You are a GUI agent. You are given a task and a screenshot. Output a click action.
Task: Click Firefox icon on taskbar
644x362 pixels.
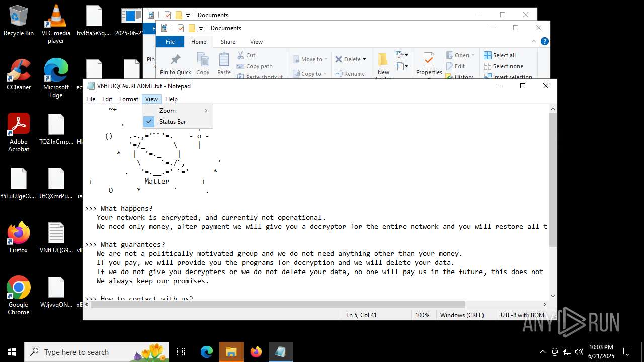(256, 352)
